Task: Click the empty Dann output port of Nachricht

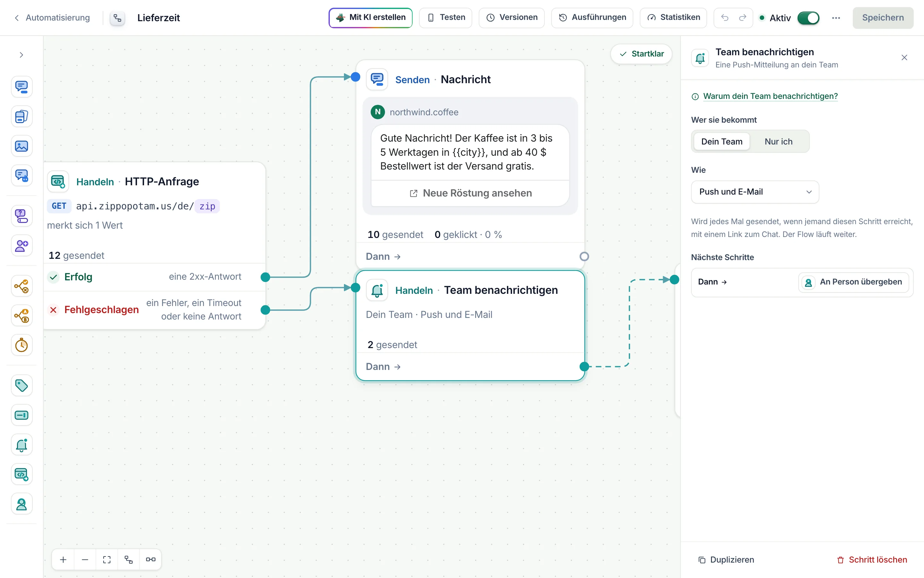Action: click(584, 257)
